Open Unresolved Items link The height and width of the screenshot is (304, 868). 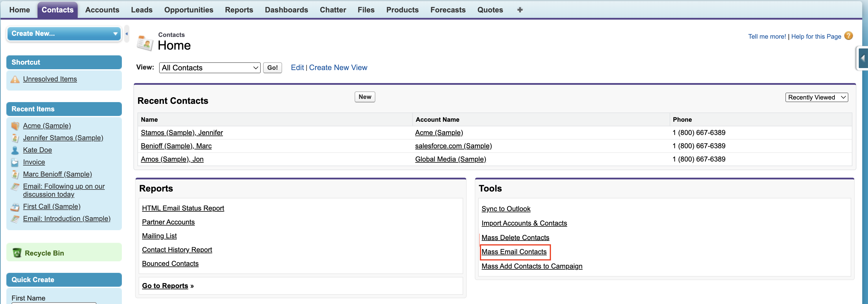tap(50, 79)
